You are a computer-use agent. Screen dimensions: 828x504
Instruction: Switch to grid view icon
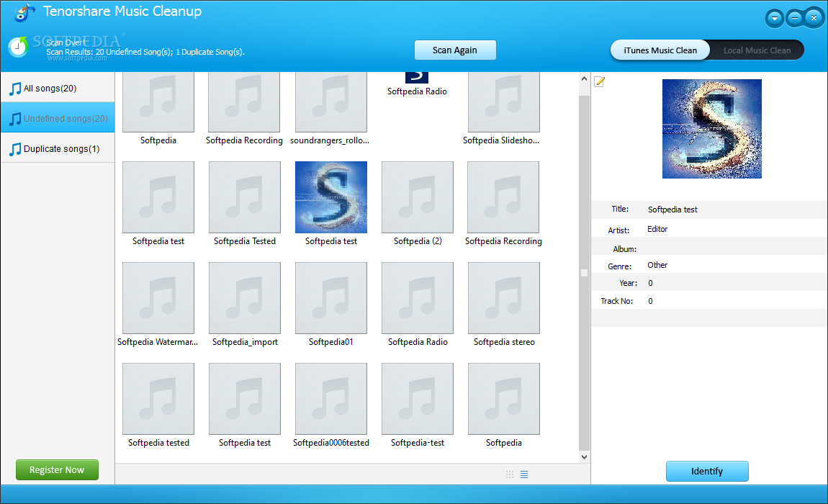[x=510, y=474]
